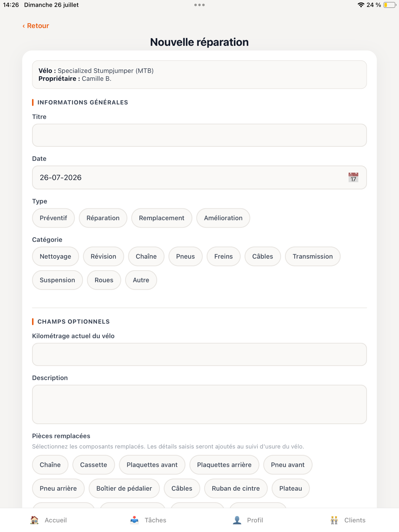The height and width of the screenshot is (532, 399).
Task: Select the Remplacement type chip
Action: coord(162,218)
